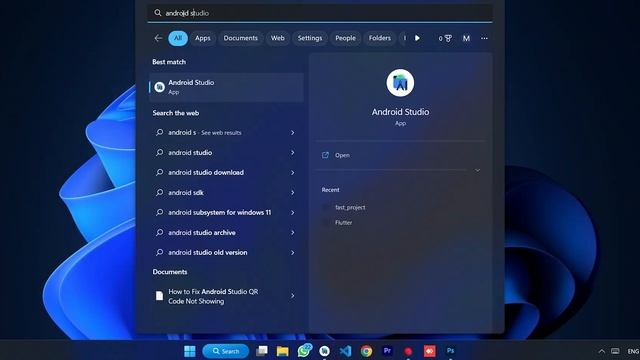Click search icon beside 'android studio archive'
Screen dimensions: 640x360
click(160, 232)
